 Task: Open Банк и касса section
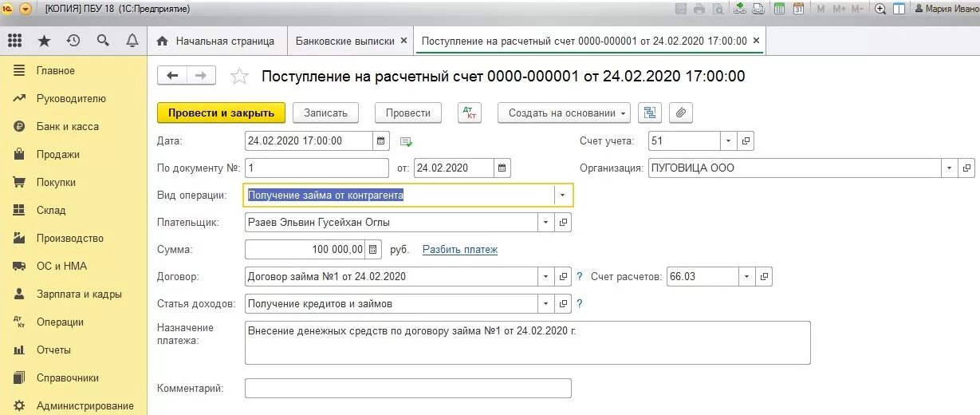[68, 126]
